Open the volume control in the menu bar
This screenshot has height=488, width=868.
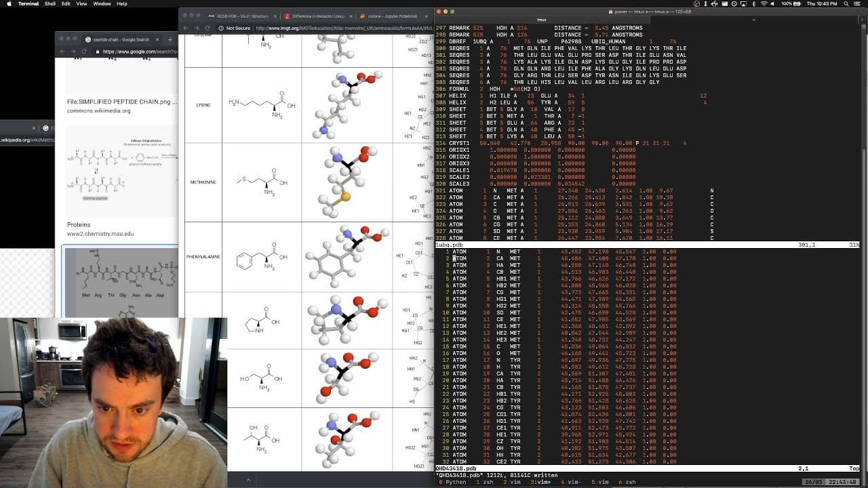click(773, 3)
